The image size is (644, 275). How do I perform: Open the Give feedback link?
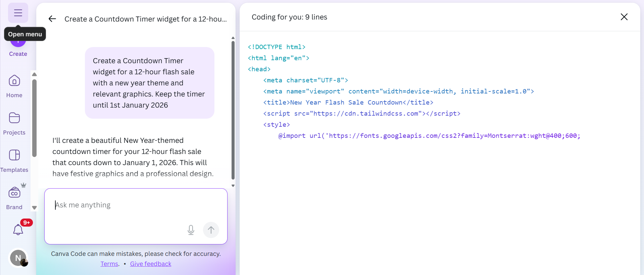tap(151, 264)
